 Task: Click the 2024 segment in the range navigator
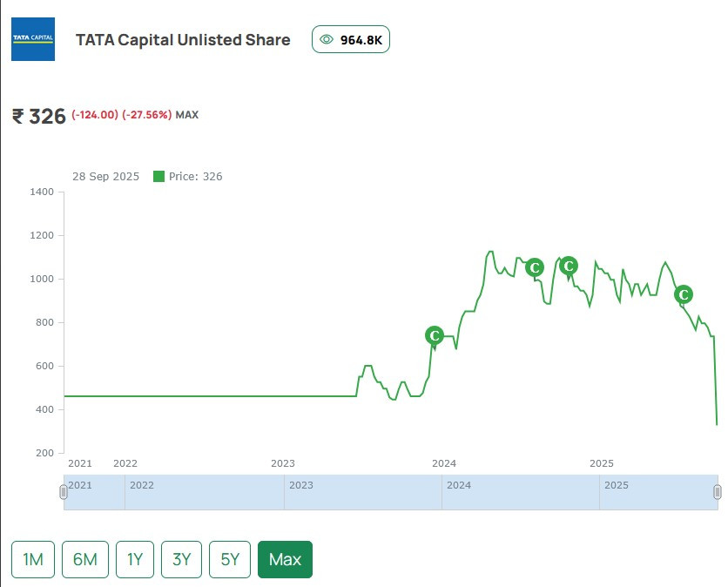(x=520, y=492)
